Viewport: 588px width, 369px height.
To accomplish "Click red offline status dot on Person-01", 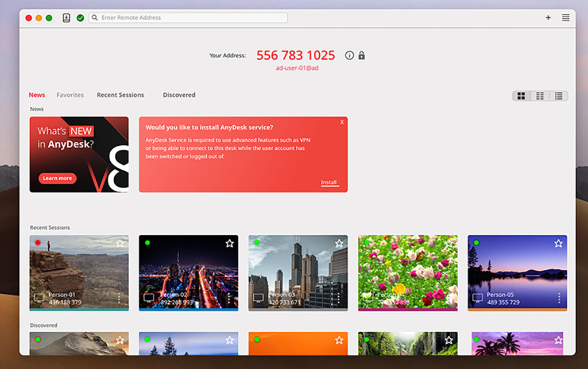I will (38, 243).
